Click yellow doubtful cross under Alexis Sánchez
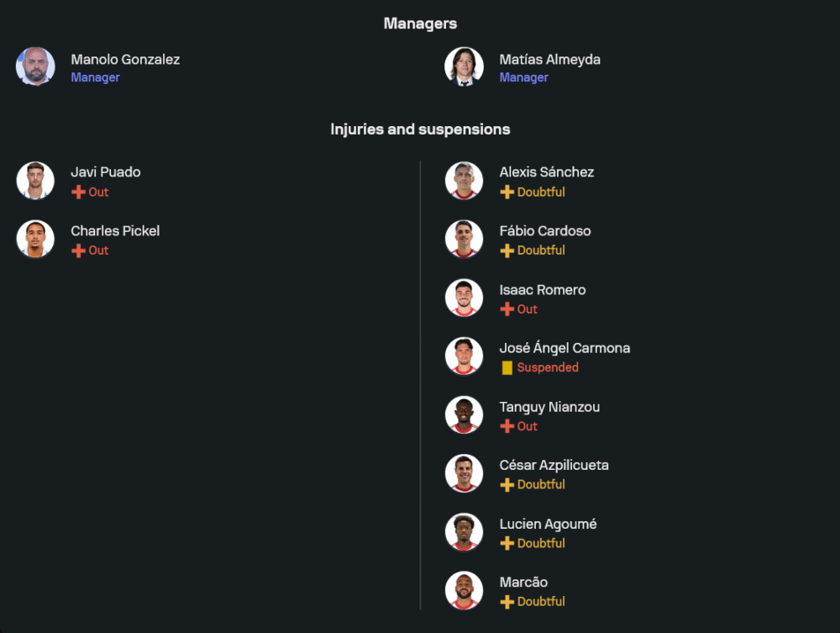This screenshot has width=840, height=633. point(507,193)
